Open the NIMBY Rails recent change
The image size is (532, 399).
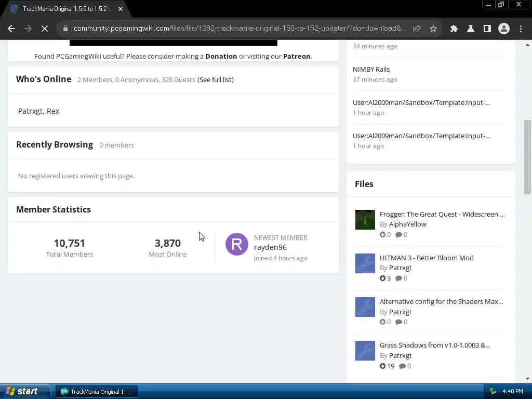click(x=371, y=69)
